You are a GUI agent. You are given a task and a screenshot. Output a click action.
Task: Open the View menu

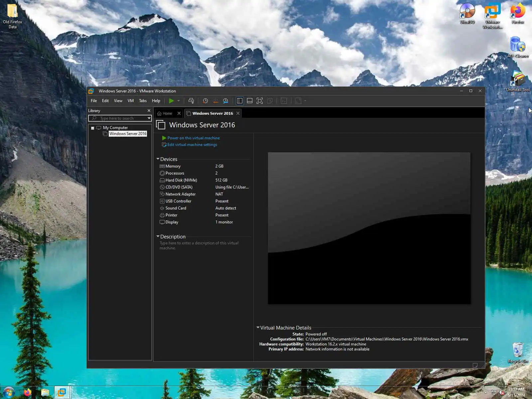(118, 101)
